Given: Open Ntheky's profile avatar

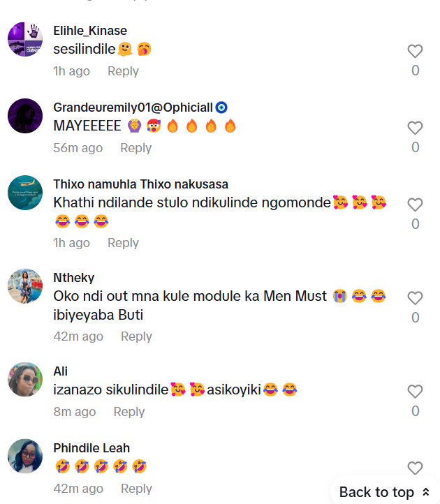Looking at the screenshot, I should 25,286.
